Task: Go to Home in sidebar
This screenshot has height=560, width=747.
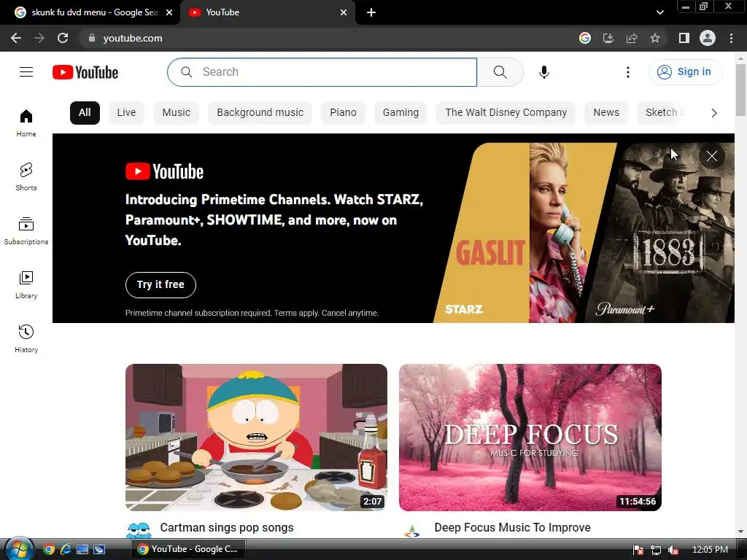Action: tap(26, 122)
